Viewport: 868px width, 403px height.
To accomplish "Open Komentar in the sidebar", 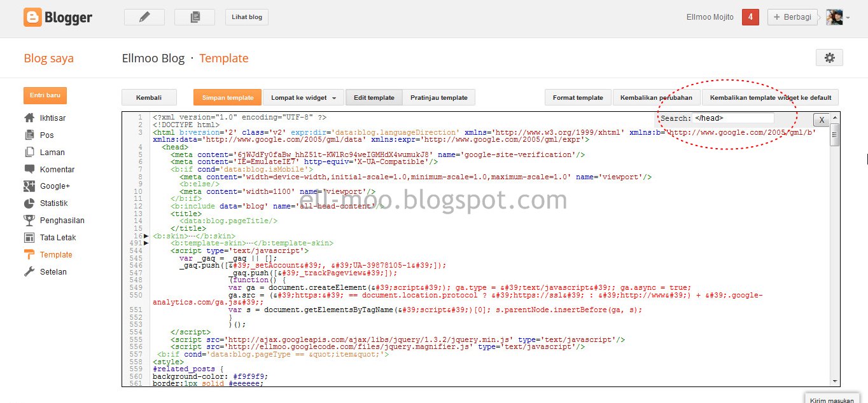I will click(x=57, y=170).
